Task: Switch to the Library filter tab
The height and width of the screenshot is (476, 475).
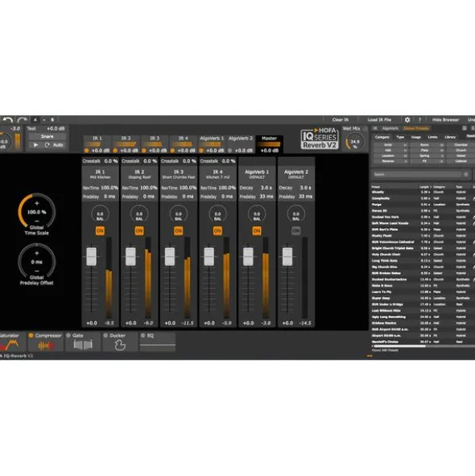Action: pyautogui.click(x=450, y=137)
